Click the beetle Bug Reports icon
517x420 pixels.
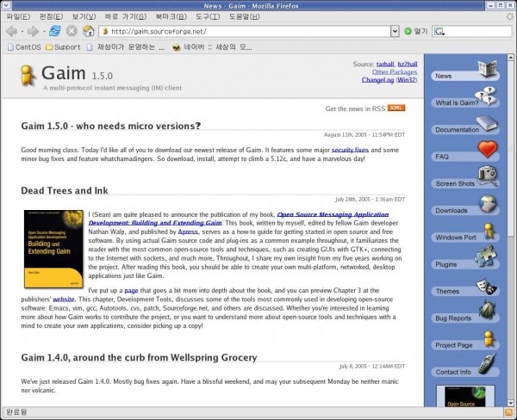(x=488, y=310)
